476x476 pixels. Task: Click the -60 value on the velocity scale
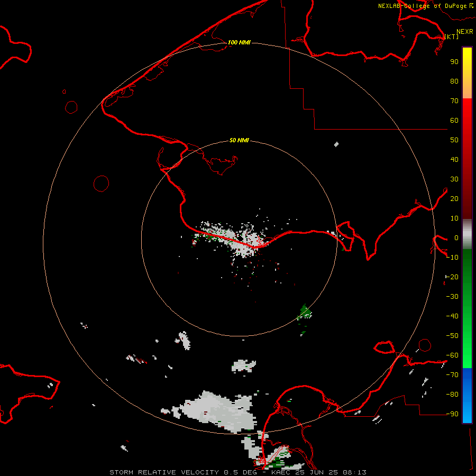pos(452,355)
